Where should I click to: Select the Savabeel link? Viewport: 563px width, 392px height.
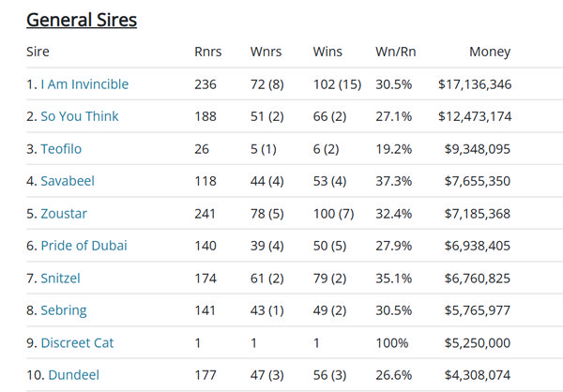point(68,181)
